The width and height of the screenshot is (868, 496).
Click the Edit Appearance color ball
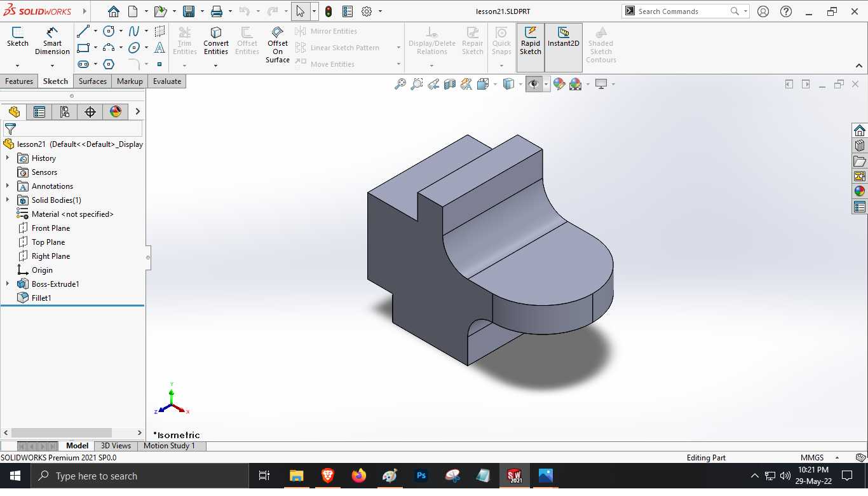coord(559,84)
